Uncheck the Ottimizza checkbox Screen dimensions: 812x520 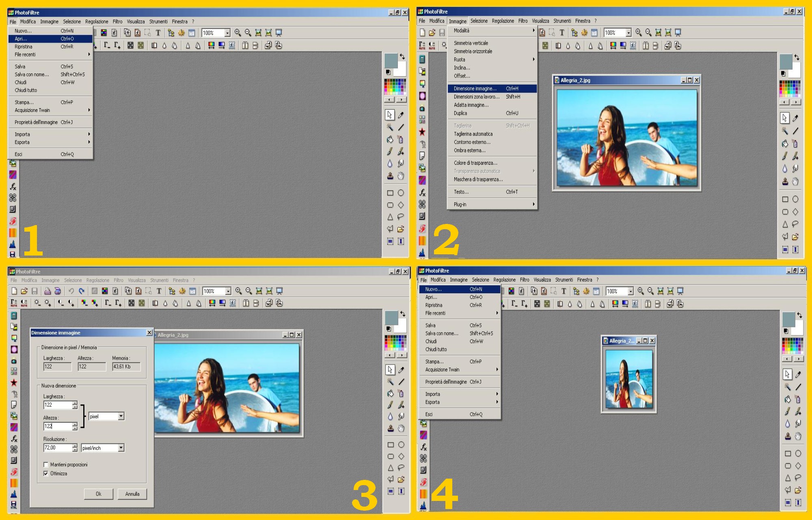click(46, 473)
